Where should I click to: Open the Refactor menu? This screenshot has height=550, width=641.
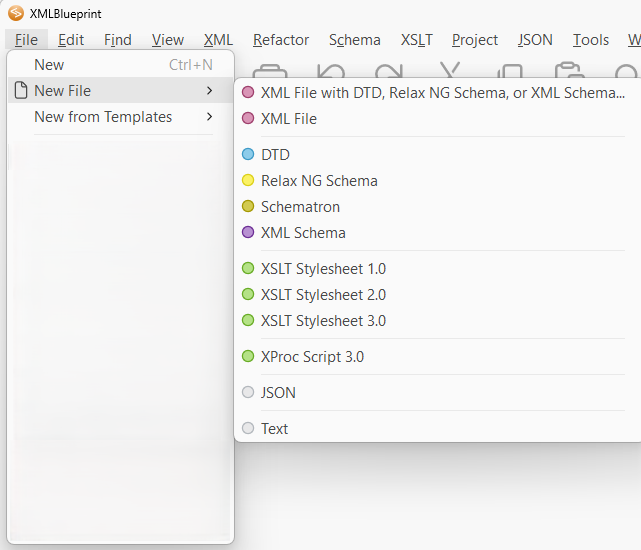[x=281, y=40]
